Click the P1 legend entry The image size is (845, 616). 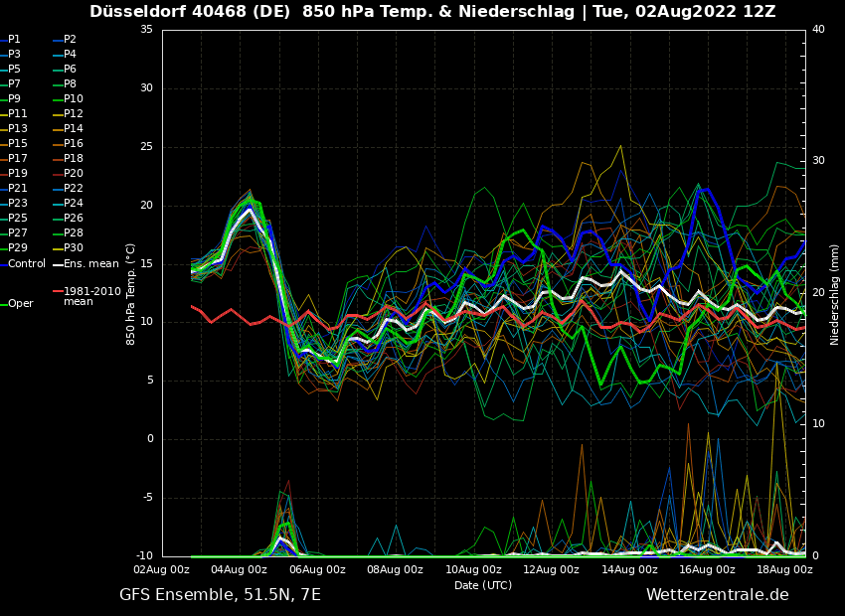tap(14, 40)
